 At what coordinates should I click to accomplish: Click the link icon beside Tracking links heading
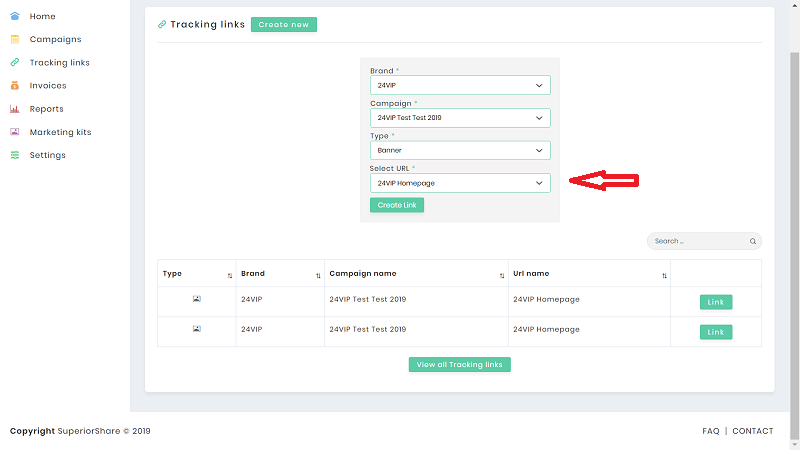pyautogui.click(x=162, y=24)
